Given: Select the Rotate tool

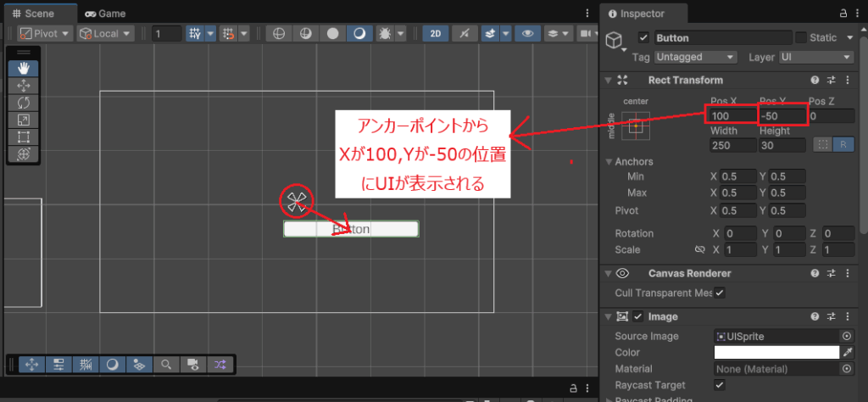Looking at the screenshot, I should [x=23, y=103].
